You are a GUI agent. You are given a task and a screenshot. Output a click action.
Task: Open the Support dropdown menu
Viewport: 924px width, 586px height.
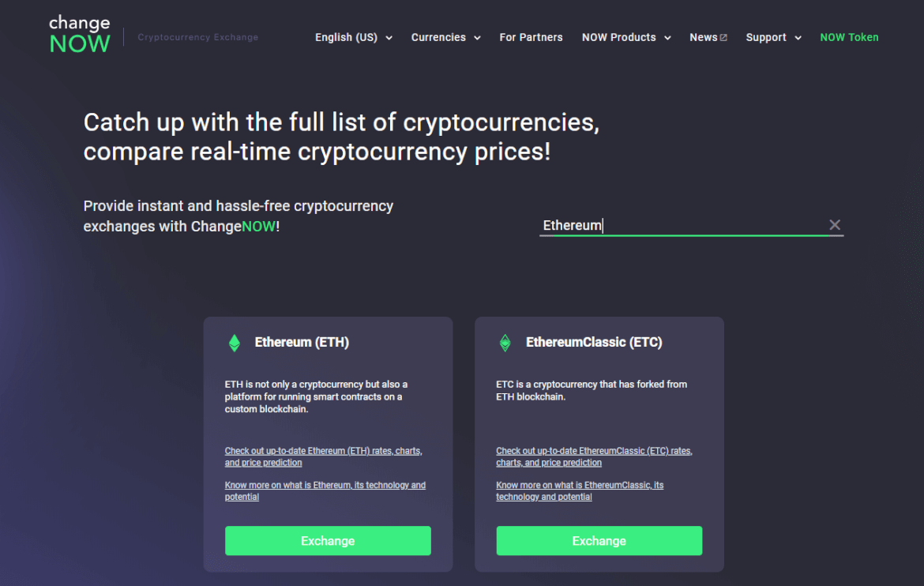click(x=773, y=37)
